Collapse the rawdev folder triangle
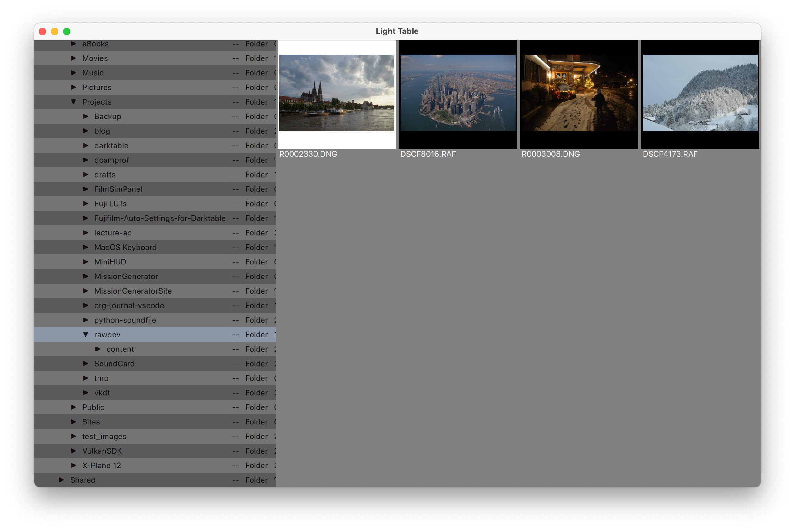The height and width of the screenshot is (532, 795). click(85, 334)
